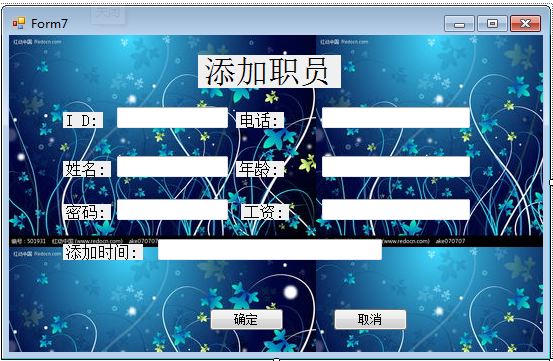Click the I D: label

pyautogui.click(x=83, y=120)
